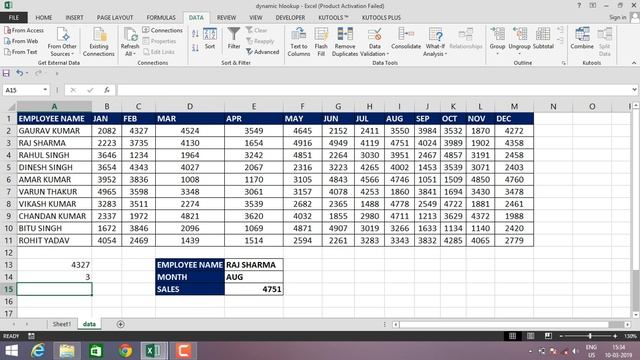640x360 pixels.
Task: Open Internet Explorer in taskbar
Action: coord(38,351)
